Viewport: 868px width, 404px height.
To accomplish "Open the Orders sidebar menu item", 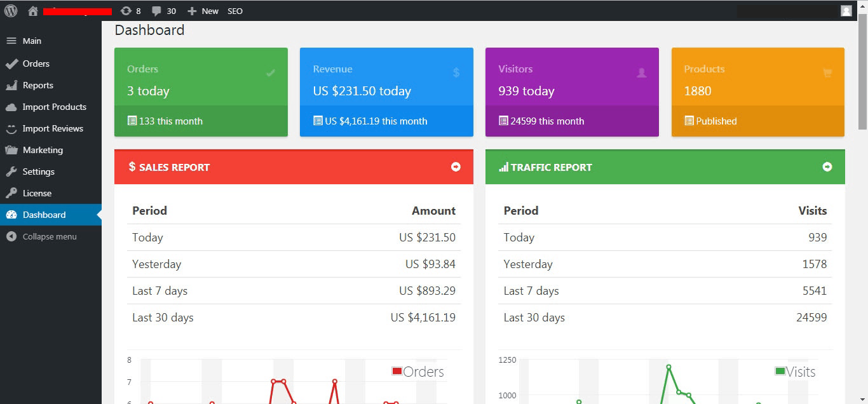I will pyautogui.click(x=51, y=64).
